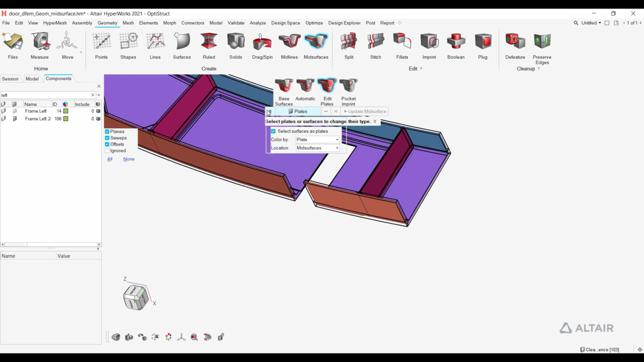644x362 pixels.
Task: Expand the Cleanup group dropdown arrow
Action: pyautogui.click(x=539, y=69)
